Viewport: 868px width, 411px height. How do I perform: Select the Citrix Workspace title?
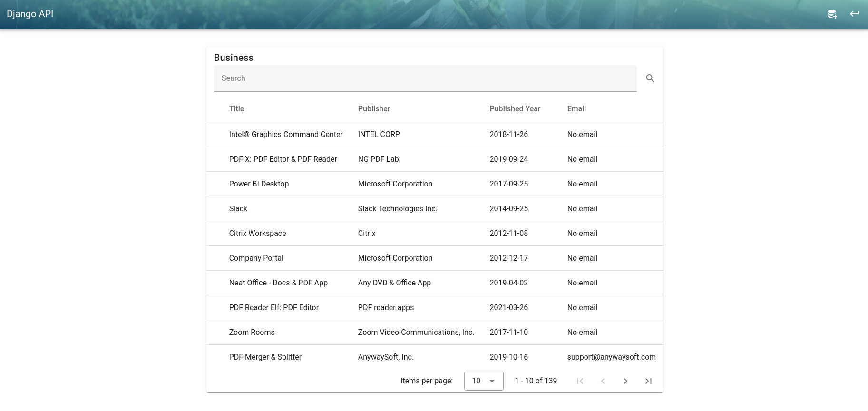coord(258,234)
